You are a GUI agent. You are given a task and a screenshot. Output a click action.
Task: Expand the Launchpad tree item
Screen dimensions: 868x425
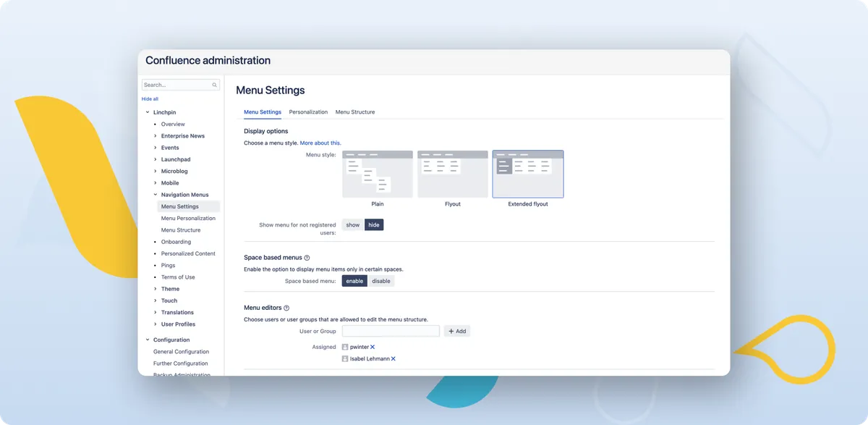coord(156,159)
